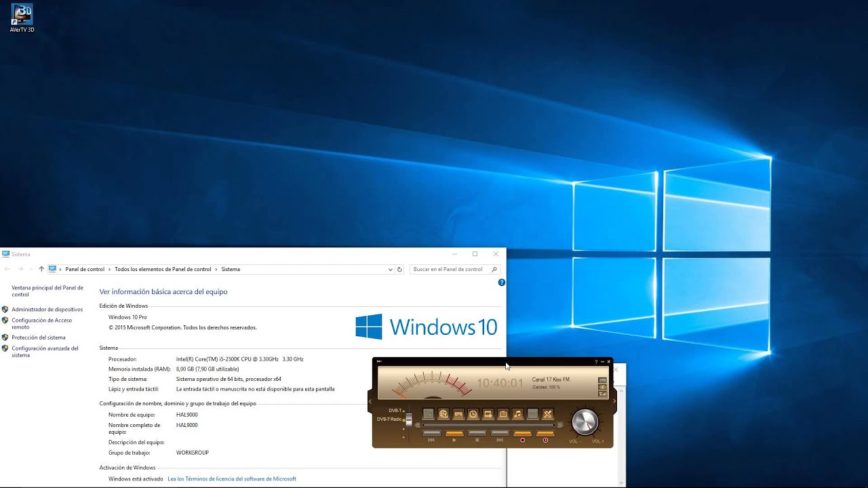Raise volume with VOL + label
868x488 pixels.
597,441
